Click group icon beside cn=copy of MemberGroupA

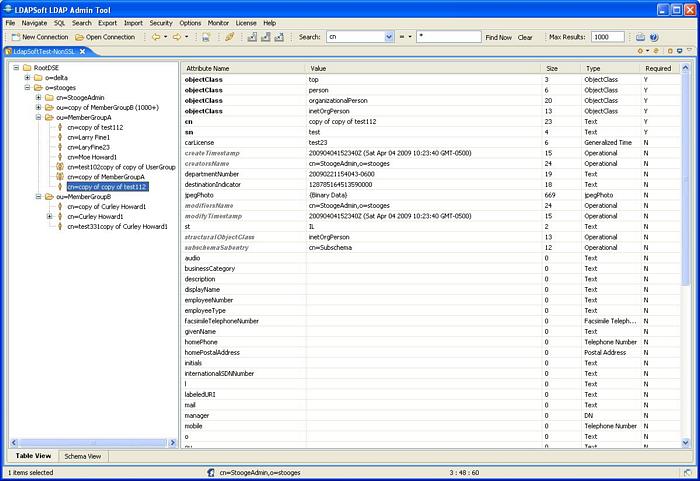pos(60,177)
